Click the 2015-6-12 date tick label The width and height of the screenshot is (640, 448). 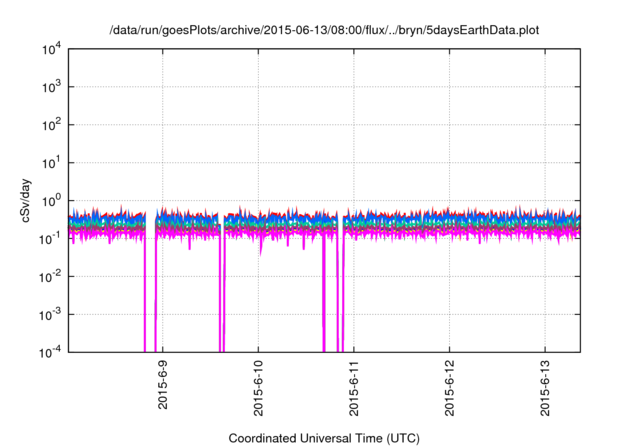click(449, 388)
